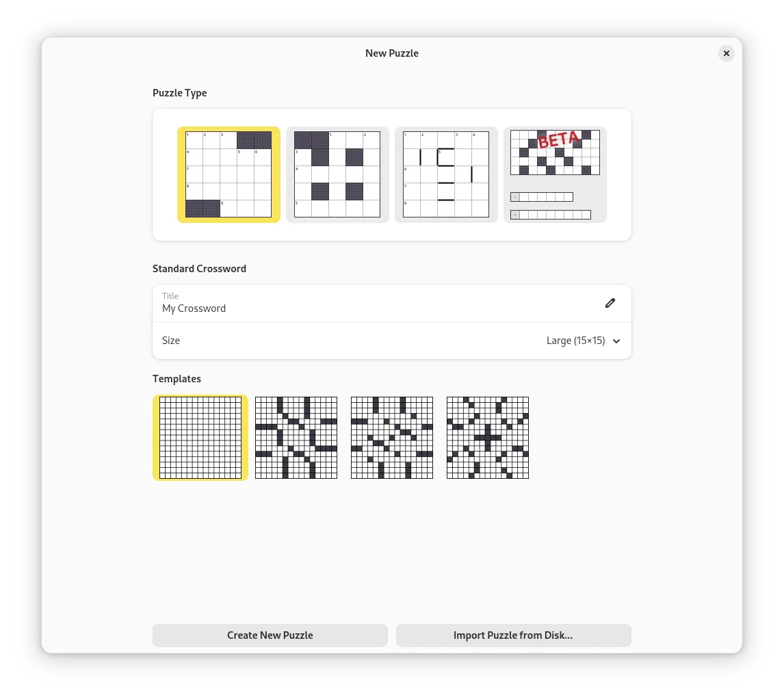Click the red BETA badge on the fourth puzzle type

pyautogui.click(x=558, y=140)
